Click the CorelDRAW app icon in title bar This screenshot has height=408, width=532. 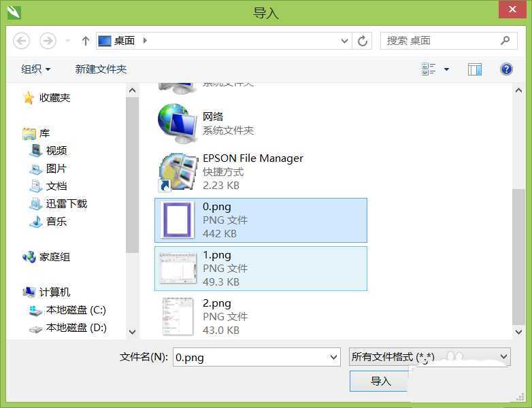14,12
